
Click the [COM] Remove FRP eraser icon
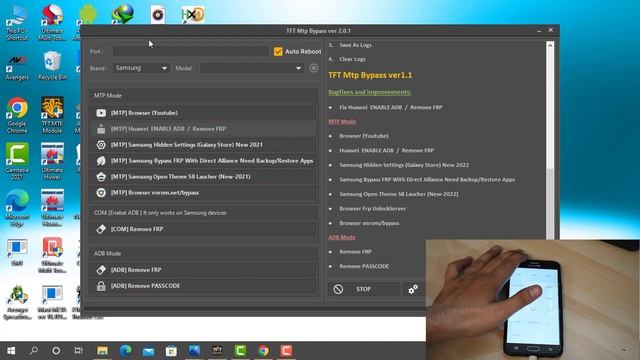click(x=101, y=229)
